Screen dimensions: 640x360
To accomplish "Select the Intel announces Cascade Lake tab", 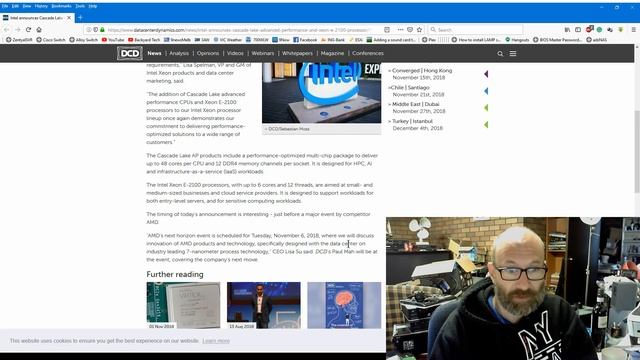I will click(37, 18).
